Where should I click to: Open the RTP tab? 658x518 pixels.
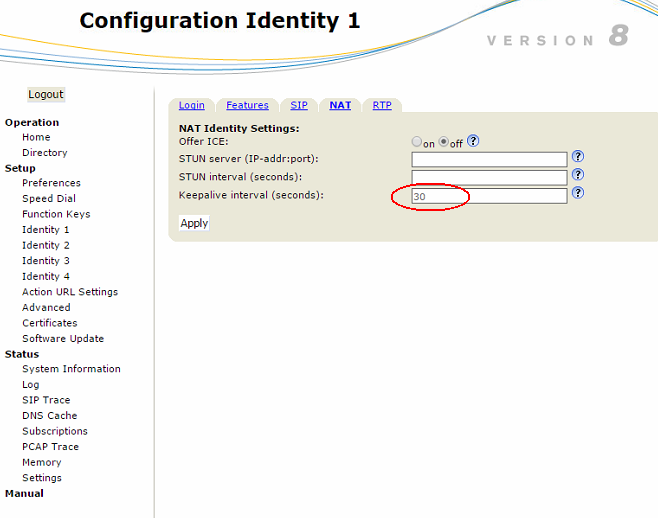point(382,105)
